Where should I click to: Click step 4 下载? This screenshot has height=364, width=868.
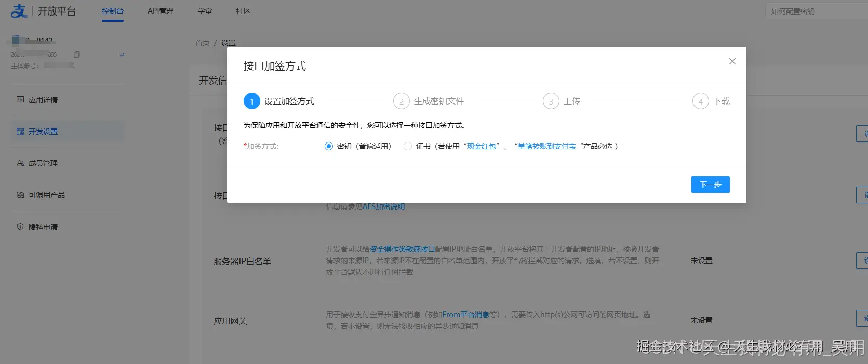coord(711,101)
